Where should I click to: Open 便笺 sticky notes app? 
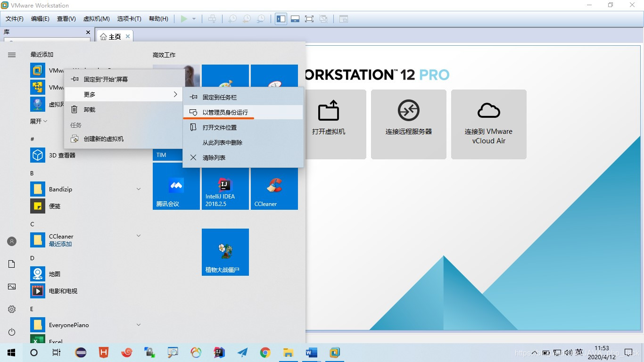85,206
